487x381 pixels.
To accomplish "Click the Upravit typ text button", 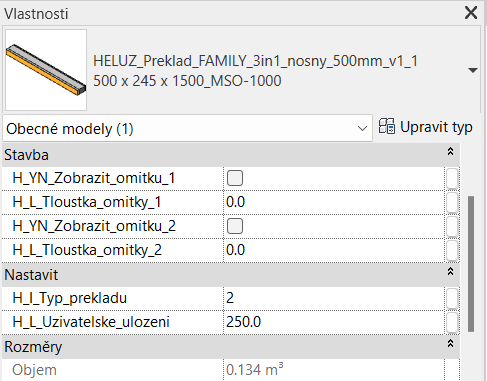I will [436, 127].
